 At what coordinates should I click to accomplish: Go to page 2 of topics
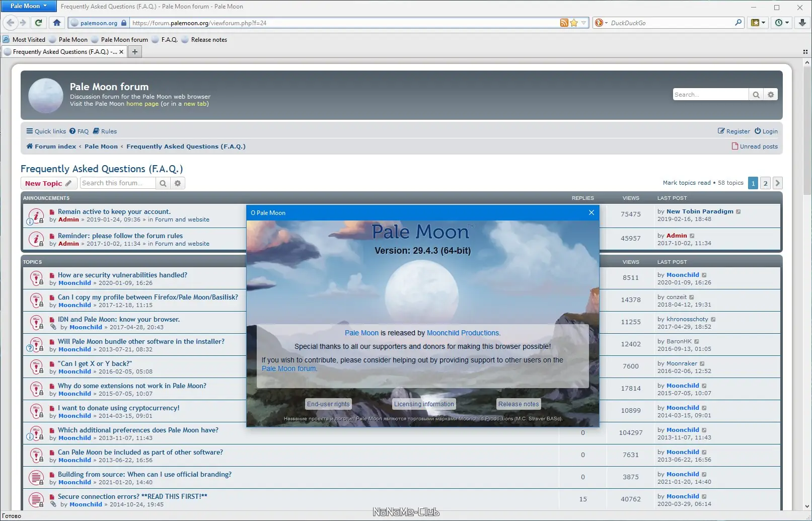(765, 183)
